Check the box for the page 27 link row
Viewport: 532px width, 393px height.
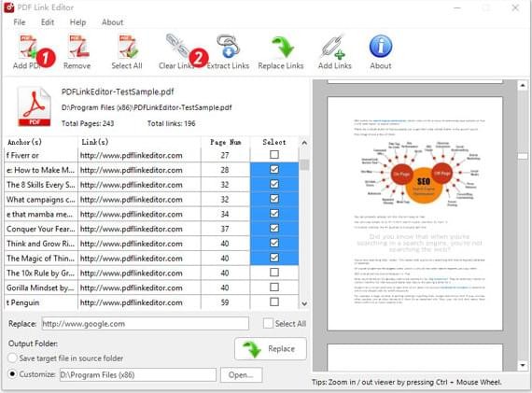(274, 155)
